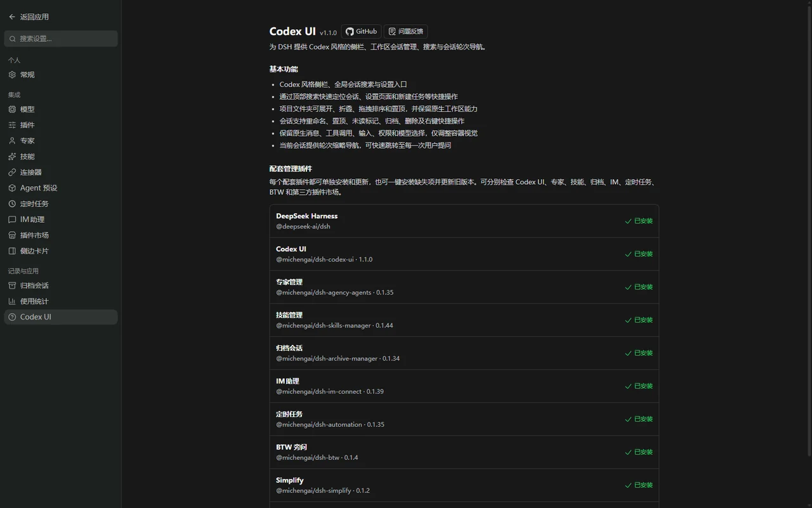Click the 定时任务 clock icon
812x508 pixels.
click(x=12, y=204)
